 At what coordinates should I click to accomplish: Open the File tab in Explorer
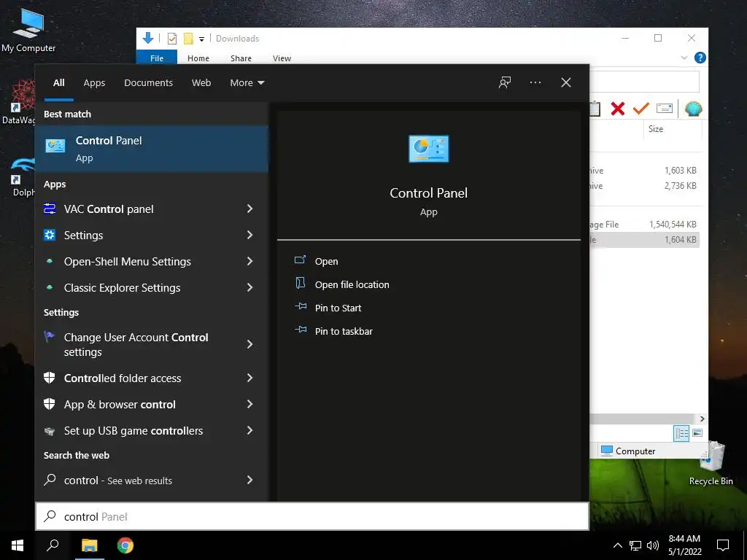coord(157,58)
